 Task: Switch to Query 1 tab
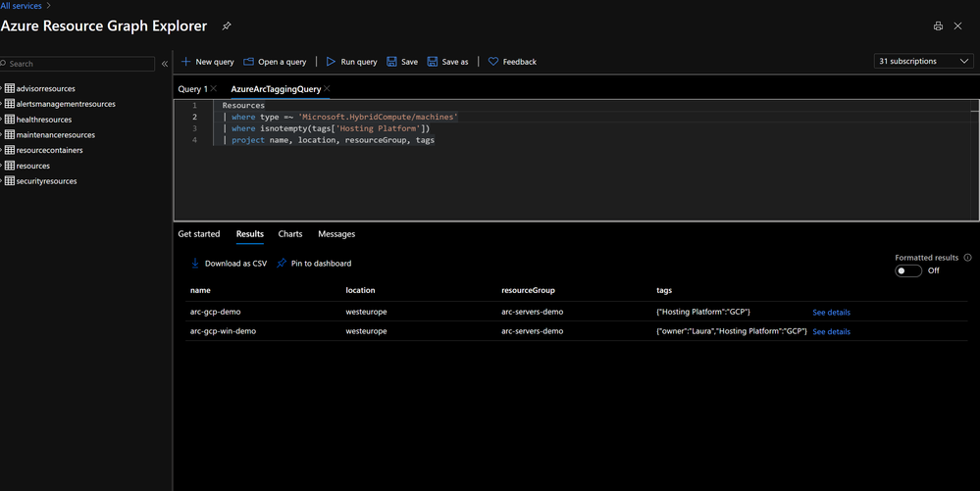coord(192,89)
